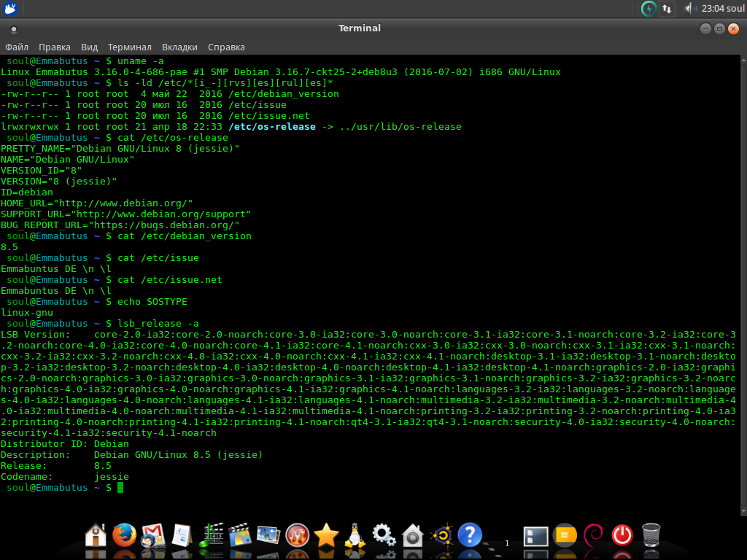This screenshot has height=560, width=747.
Task: Open the photos dock icon
Action: 268,535
